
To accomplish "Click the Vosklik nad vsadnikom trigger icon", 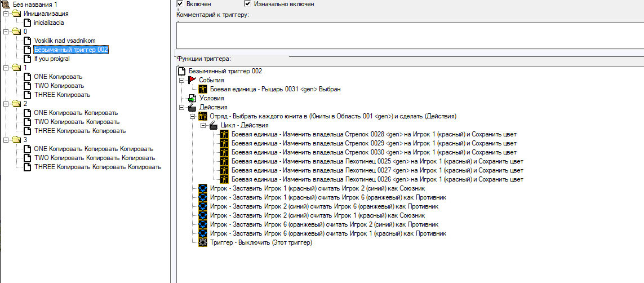I will tap(28, 41).
